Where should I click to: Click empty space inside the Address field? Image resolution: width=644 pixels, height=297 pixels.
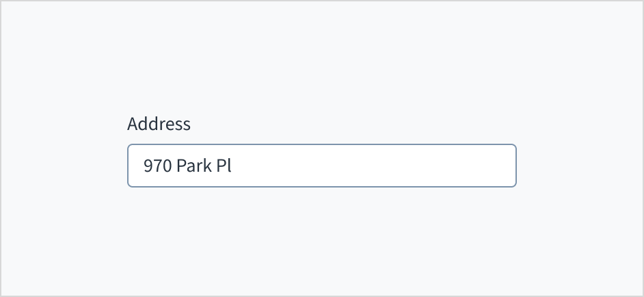pyautogui.click(x=370, y=166)
